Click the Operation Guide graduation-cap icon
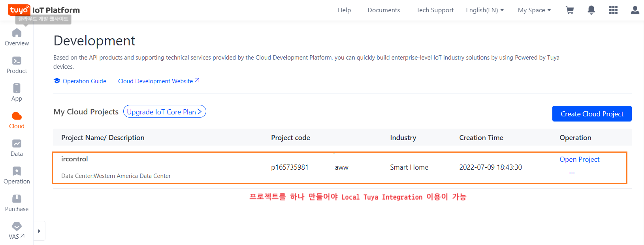Viewport: 644px width, 245px height. [x=57, y=81]
